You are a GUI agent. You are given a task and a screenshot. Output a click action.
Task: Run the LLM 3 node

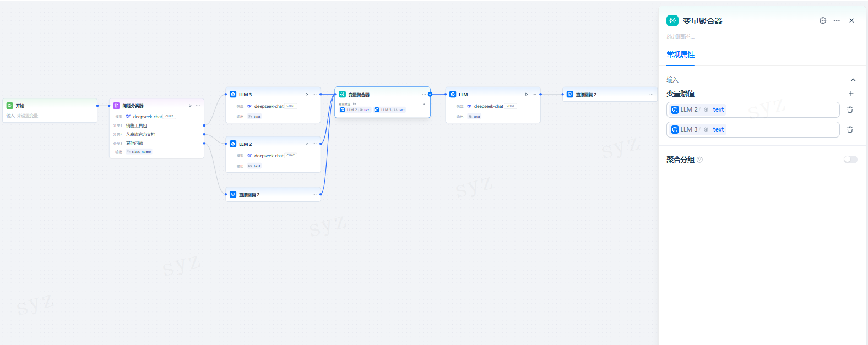coord(307,94)
